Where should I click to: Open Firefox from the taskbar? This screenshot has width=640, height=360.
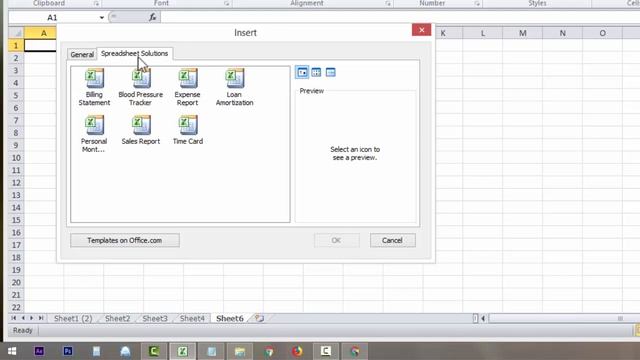click(297, 351)
